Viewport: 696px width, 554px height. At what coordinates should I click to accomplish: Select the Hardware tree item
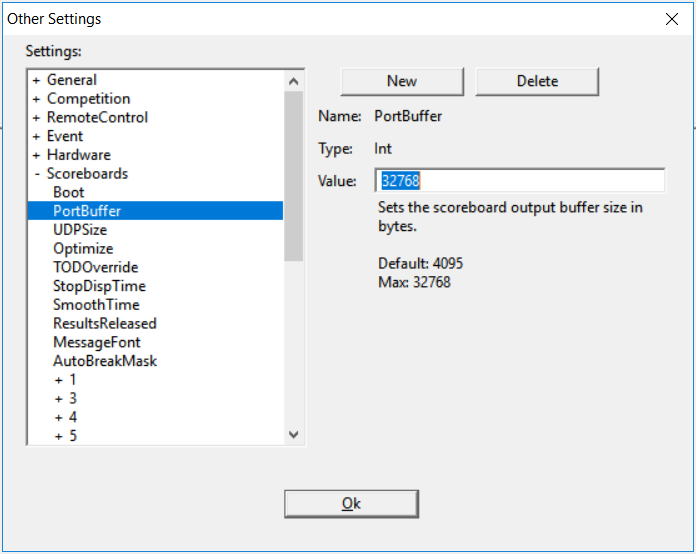[79, 154]
